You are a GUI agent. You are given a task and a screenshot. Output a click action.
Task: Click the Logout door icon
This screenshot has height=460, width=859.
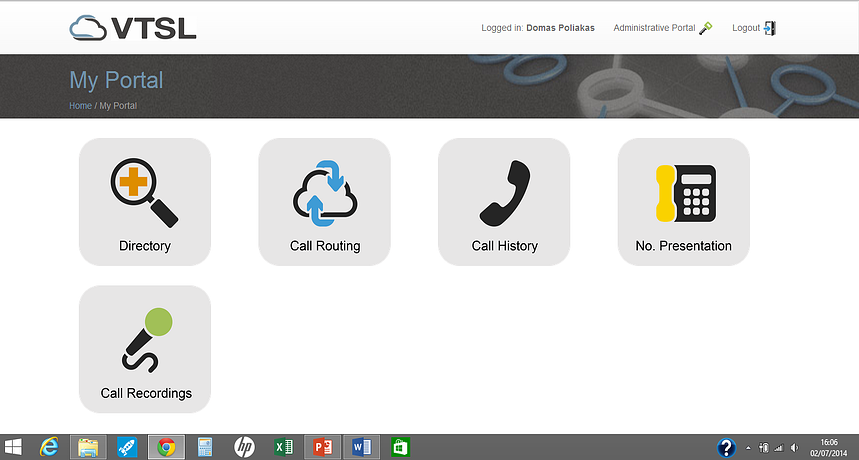[x=770, y=28]
